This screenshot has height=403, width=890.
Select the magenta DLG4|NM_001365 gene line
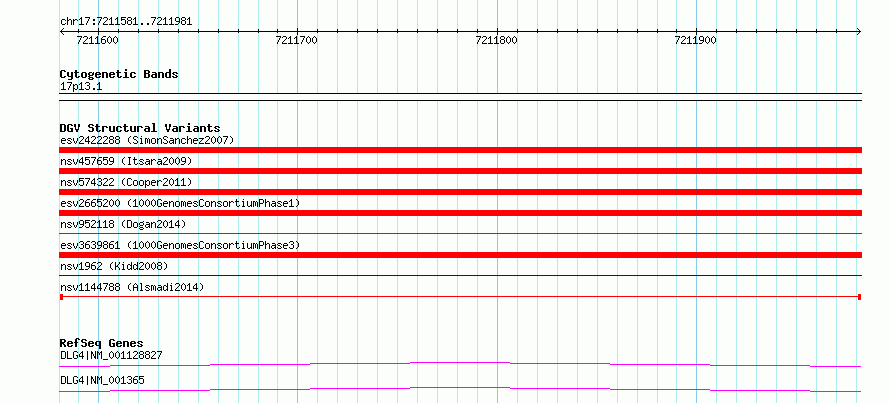click(x=461, y=389)
